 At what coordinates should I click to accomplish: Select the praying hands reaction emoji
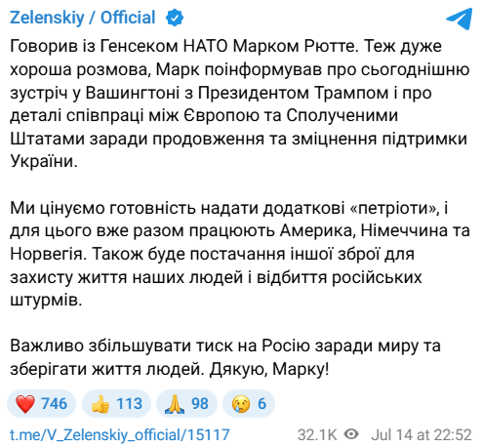pyautogui.click(x=175, y=403)
